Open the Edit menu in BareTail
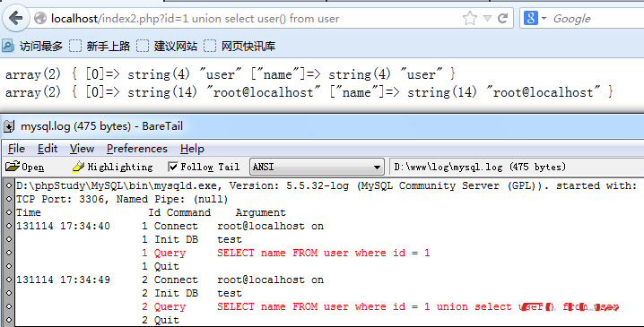Image resolution: width=644 pixels, height=327 pixels. (x=48, y=149)
